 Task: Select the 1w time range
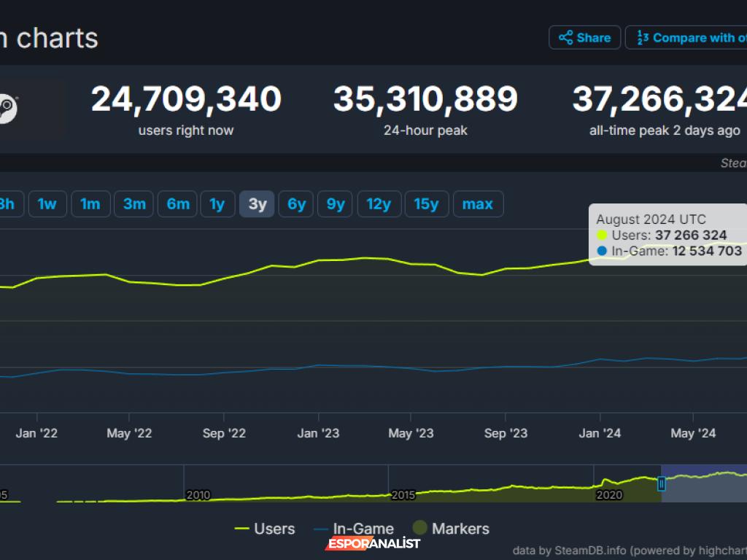pyautogui.click(x=47, y=204)
